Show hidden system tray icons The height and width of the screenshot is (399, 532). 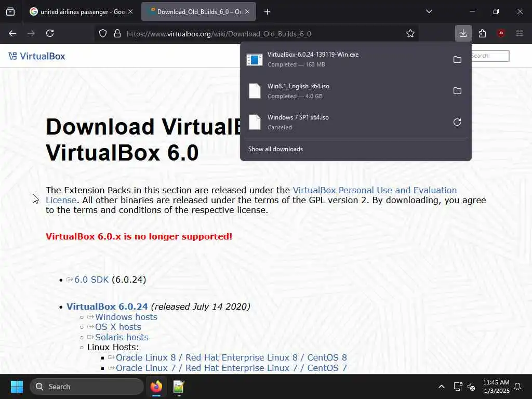442,387
